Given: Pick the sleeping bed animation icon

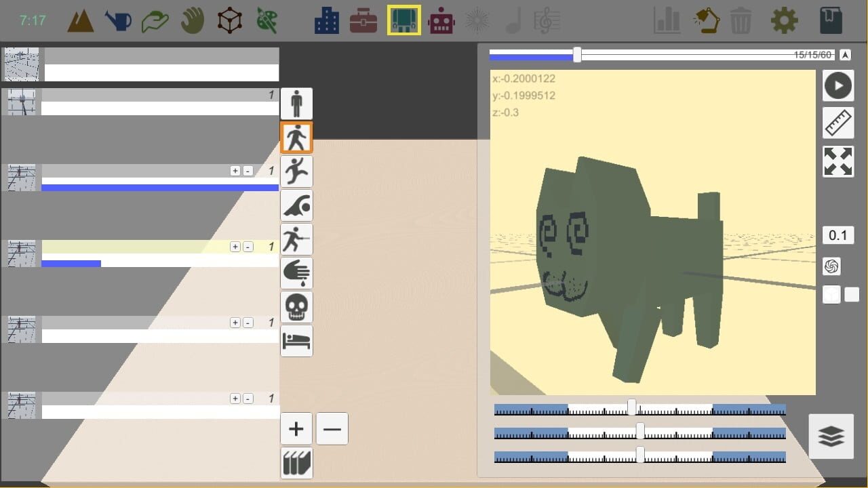Looking at the screenshot, I should pos(296,340).
